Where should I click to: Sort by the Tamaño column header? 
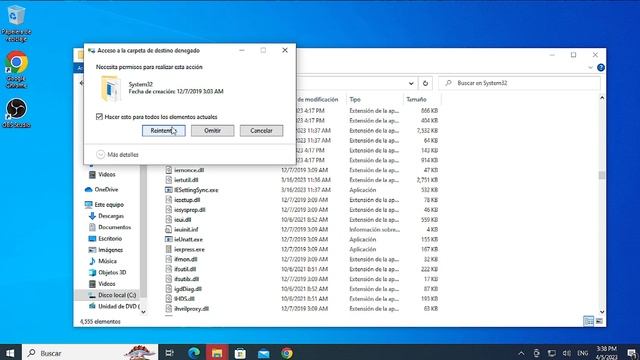pyautogui.click(x=416, y=100)
